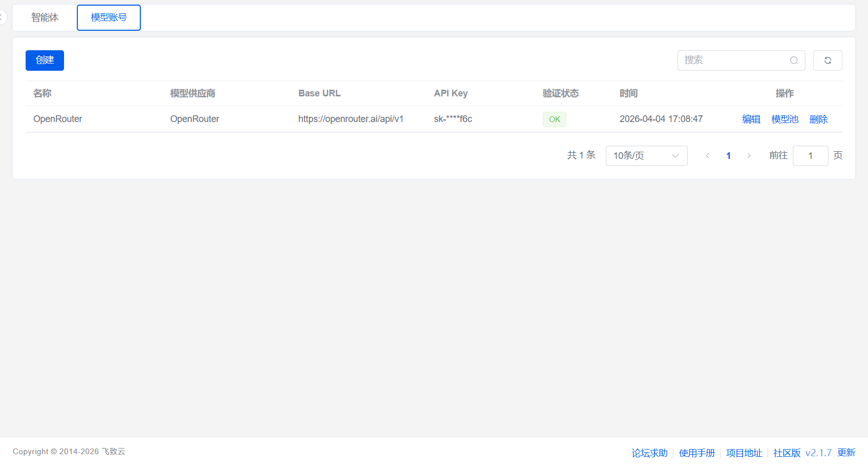The image size is (868, 467).
Task: Click the refresh icon button
Action: [x=828, y=60]
